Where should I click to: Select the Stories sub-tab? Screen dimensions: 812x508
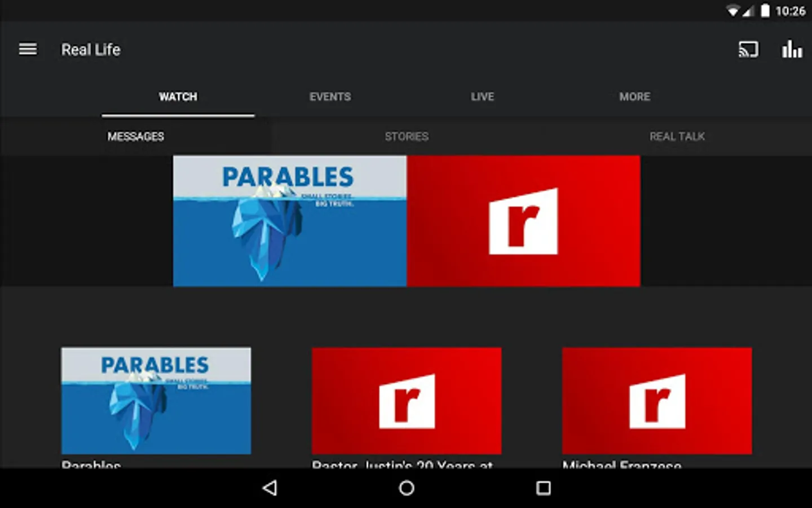click(x=407, y=137)
